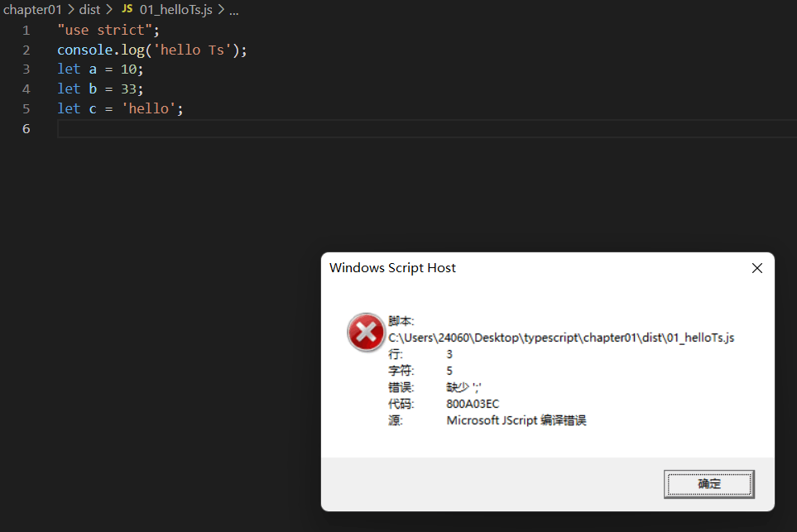Image resolution: width=797 pixels, height=532 pixels.
Task: Click the Windows Script Host dialog title
Action: (x=392, y=267)
